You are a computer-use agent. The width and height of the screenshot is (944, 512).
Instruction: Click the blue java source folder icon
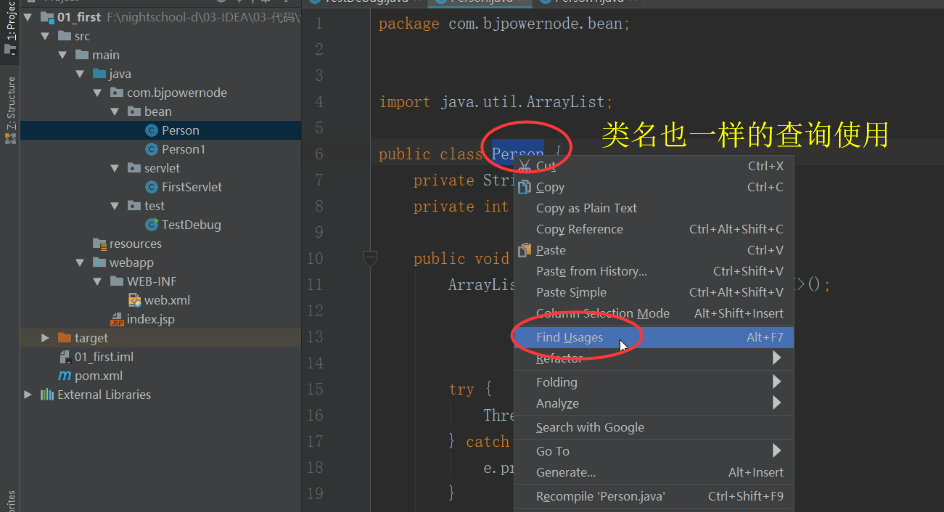(99, 73)
